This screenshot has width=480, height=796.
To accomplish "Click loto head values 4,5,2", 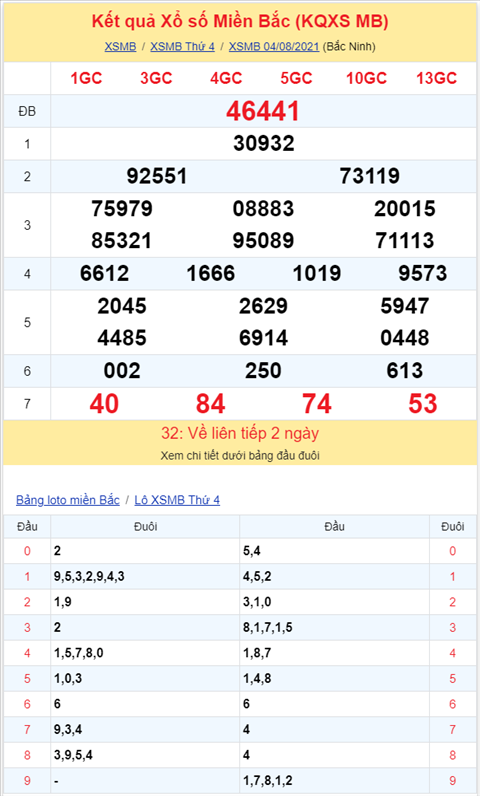I will [257, 577].
